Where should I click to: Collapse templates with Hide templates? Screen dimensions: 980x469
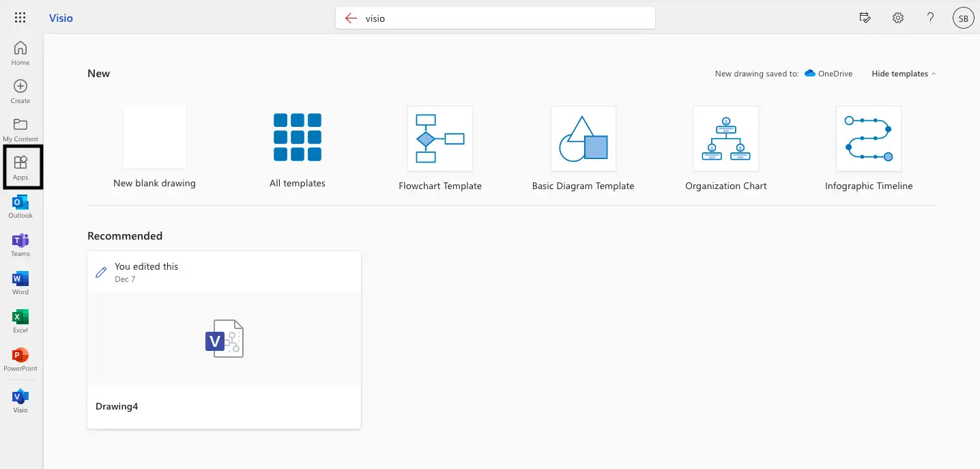click(904, 74)
